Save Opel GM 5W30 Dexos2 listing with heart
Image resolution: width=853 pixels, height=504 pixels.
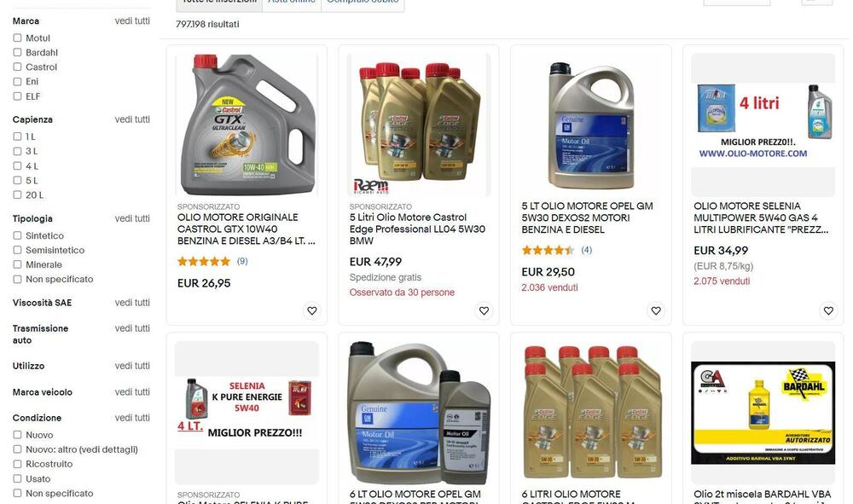click(x=656, y=310)
